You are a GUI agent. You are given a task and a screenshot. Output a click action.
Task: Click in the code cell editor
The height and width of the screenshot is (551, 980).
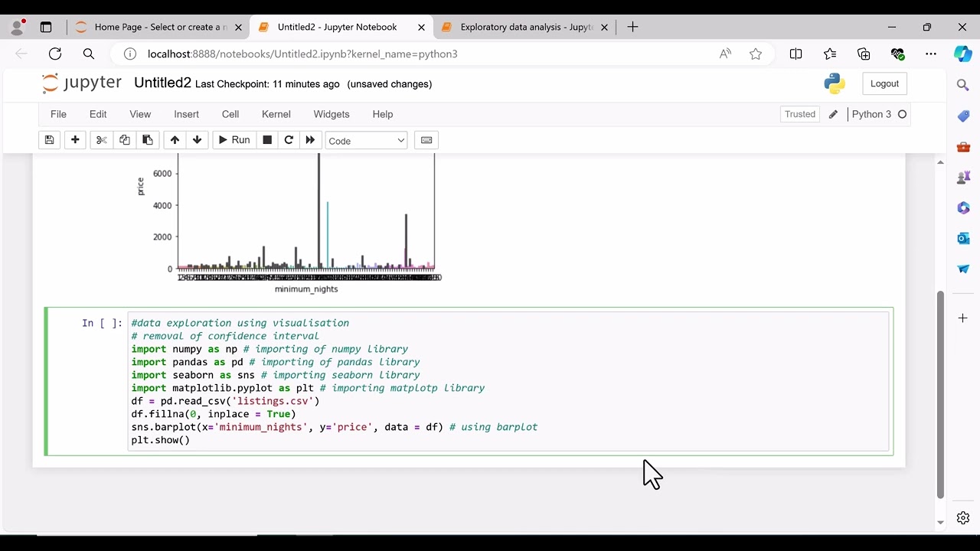point(508,381)
